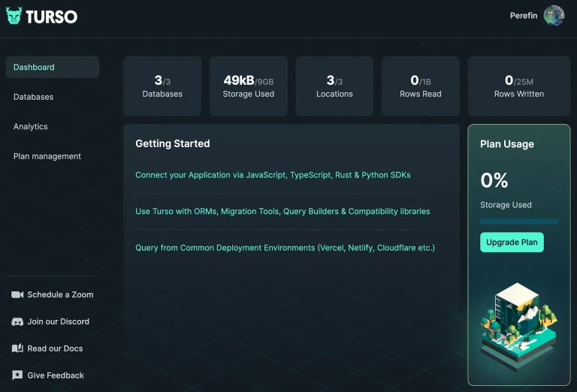
Task: Click the Upgrade Plan button
Action: coord(512,242)
